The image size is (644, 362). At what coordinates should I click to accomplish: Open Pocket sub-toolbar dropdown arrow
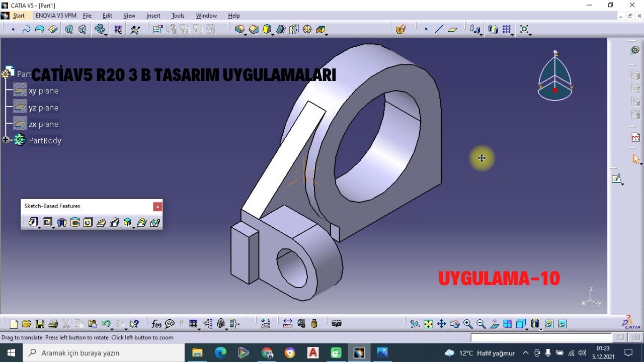53,227
